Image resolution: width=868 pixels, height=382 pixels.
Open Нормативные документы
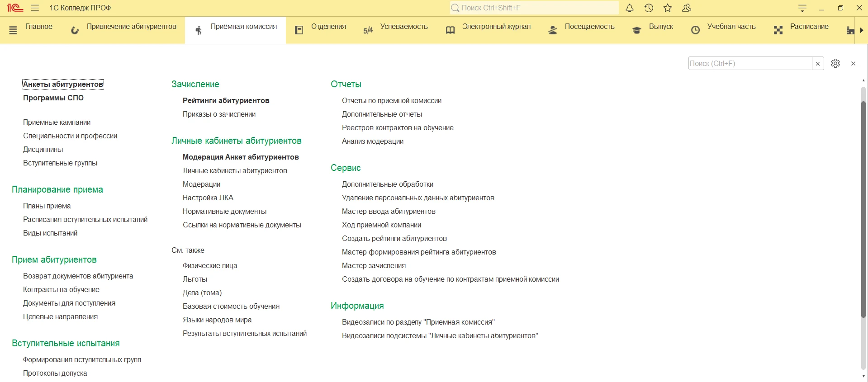pos(225,211)
